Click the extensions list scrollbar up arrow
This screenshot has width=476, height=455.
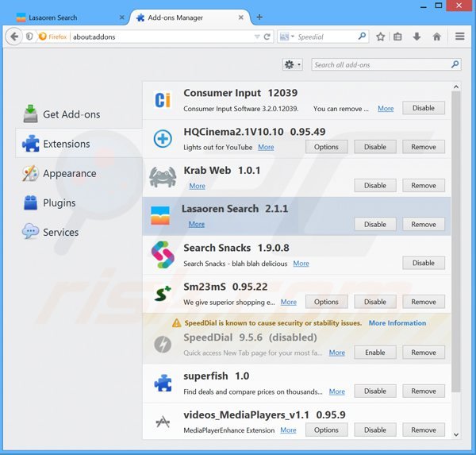click(456, 87)
